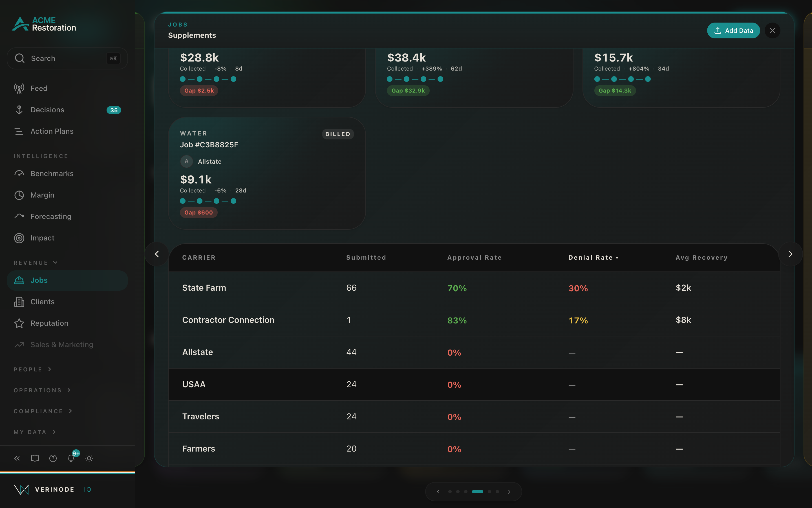Screen dimensions: 812x508
Task: Collapse sidebar with double chevron icon
Action: click(x=17, y=458)
